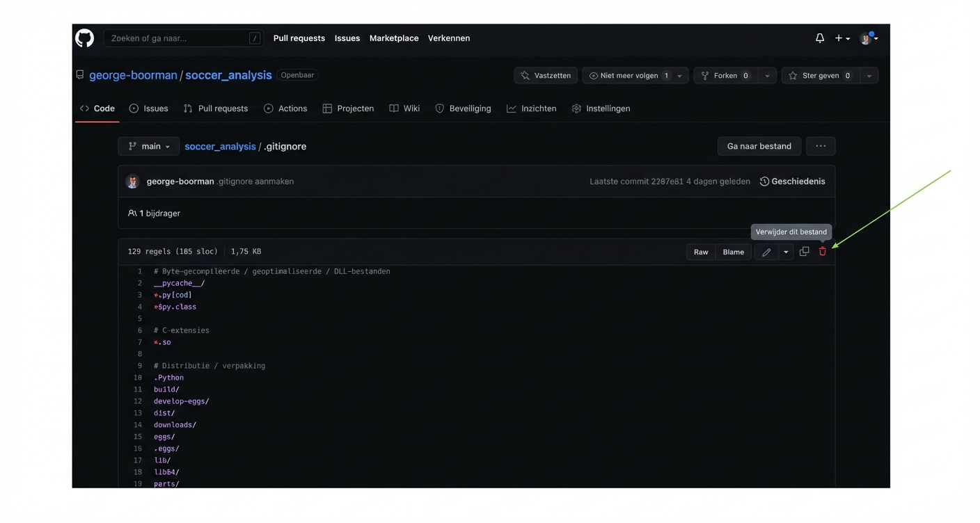980x523 pixels.
Task: Open the three-dots more options button
Action: click(x=821, y=146)
